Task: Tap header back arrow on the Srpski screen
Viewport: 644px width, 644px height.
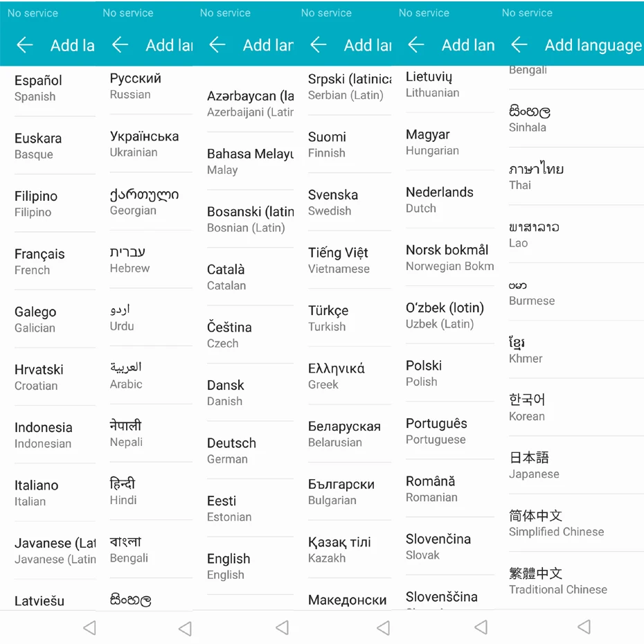Action: (319, 45)
